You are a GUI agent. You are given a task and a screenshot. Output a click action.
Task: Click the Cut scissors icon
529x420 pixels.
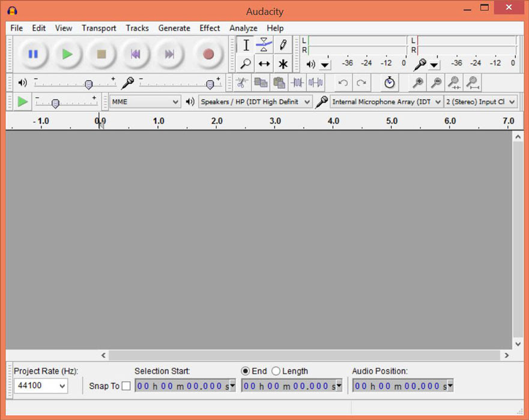(241, 83)
